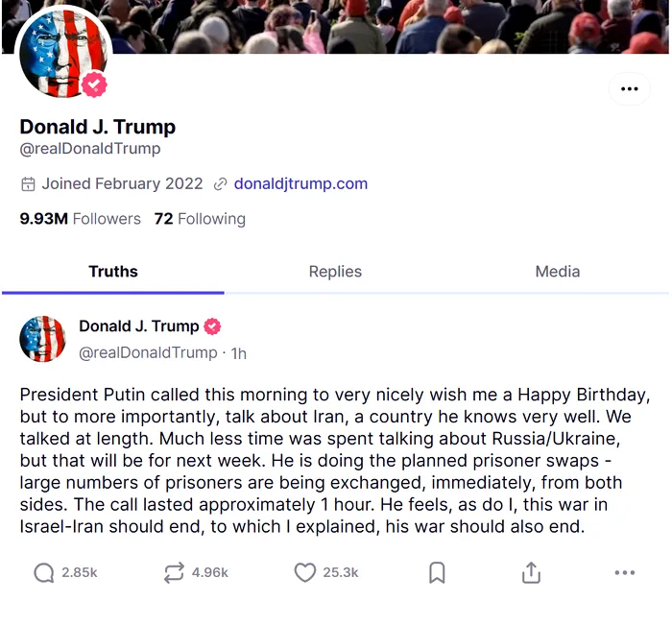Open the Media tab
The image size is (672, 626).
click(558, 272)
